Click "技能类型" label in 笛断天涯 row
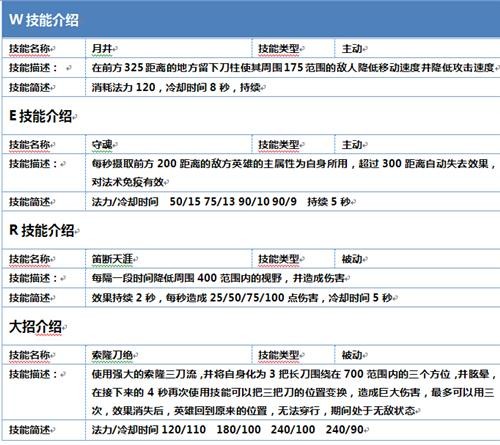Viewport: 500px width, 445px height. pos(279,259)
